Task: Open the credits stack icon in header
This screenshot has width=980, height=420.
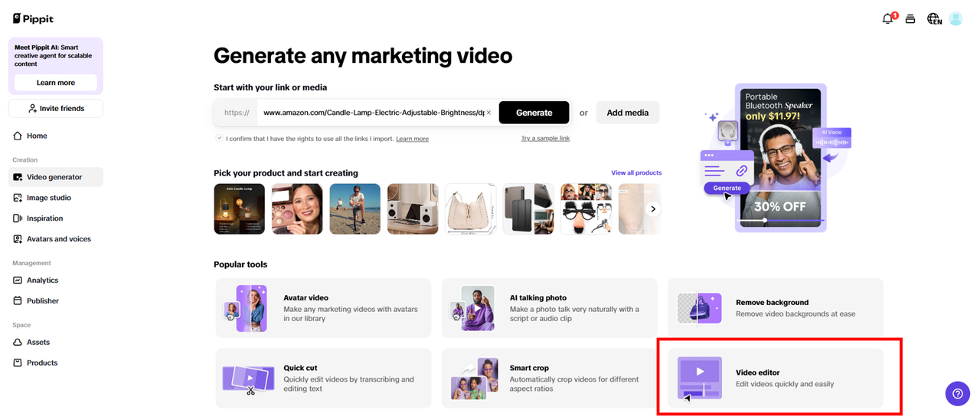Action: (x=910, y=19)
